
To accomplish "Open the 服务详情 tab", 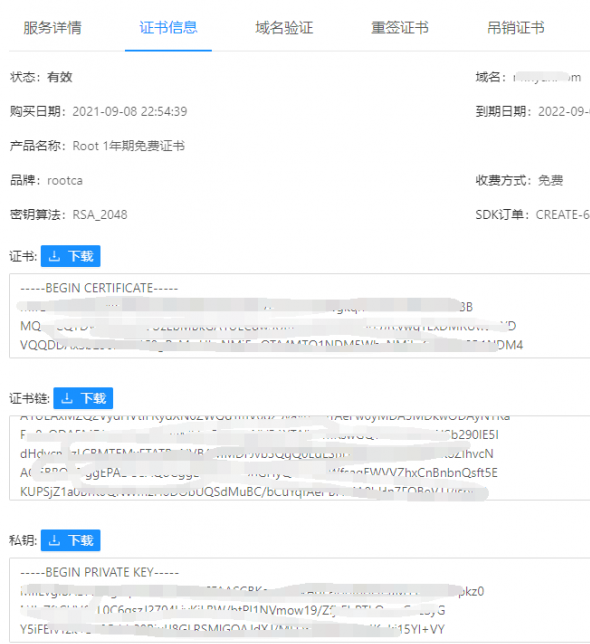I will tap(52, 28).
